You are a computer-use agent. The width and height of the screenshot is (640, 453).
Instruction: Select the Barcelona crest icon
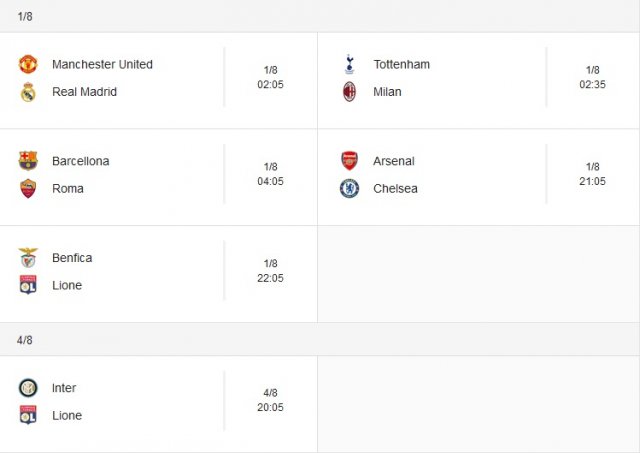click(28, 161)
